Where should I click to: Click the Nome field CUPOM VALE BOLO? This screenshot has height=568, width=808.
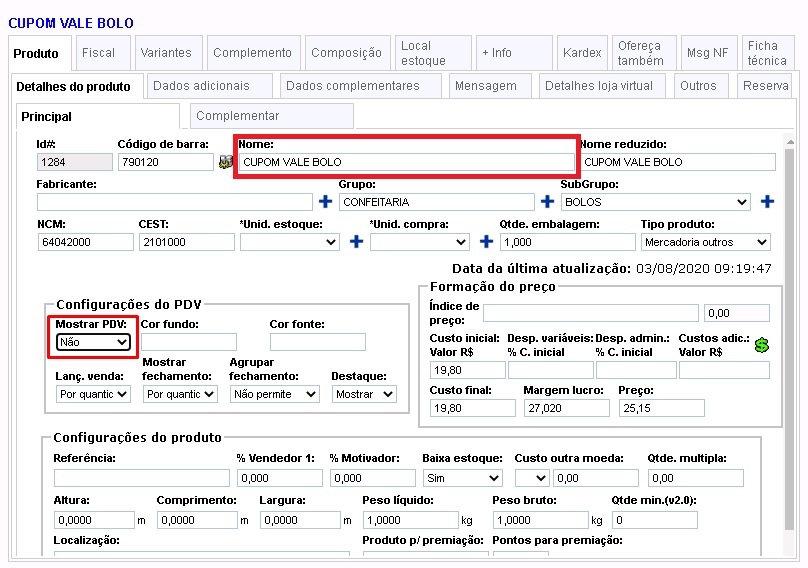[x=406, y=162]
